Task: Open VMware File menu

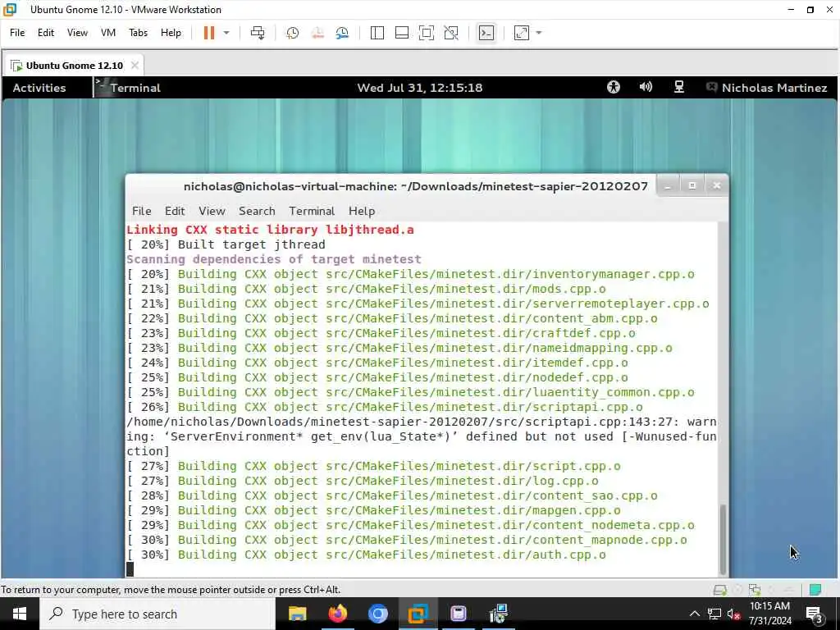Action: [17, 33]
